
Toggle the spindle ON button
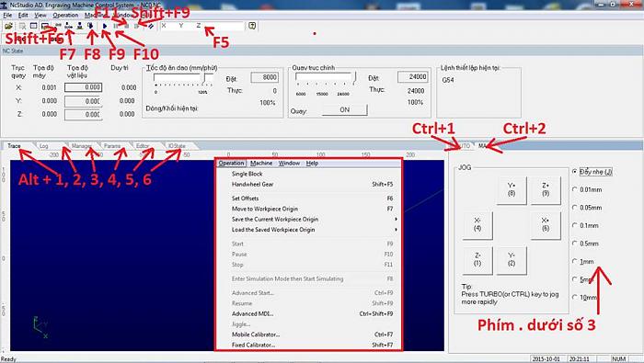(344, 110)
